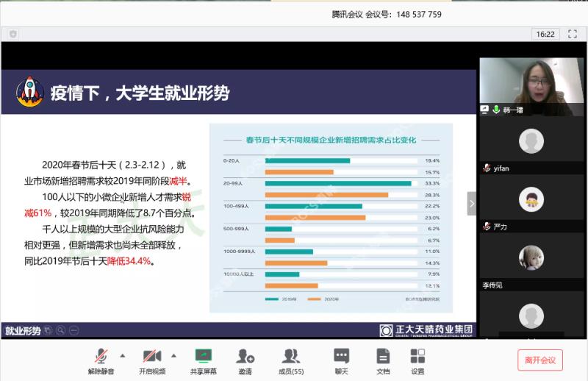Select yifan participant avatar
The width and height of the screenshot is (588, 381).
531,141
